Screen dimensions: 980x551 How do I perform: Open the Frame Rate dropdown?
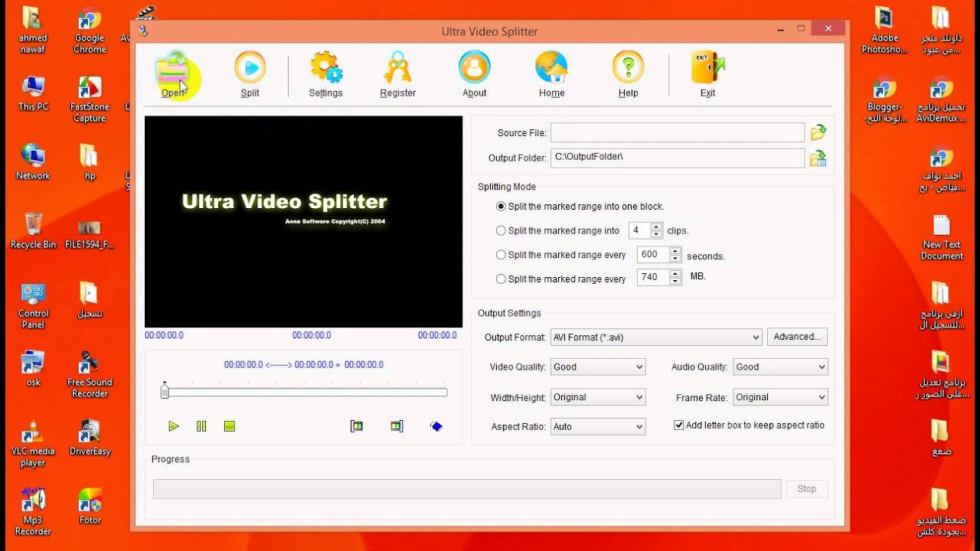point(780,397)
